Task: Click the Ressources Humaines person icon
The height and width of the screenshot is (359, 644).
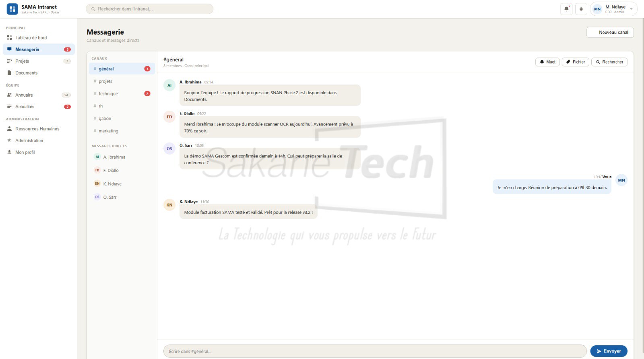Action: pyautogui.click(x=9, y=129)
